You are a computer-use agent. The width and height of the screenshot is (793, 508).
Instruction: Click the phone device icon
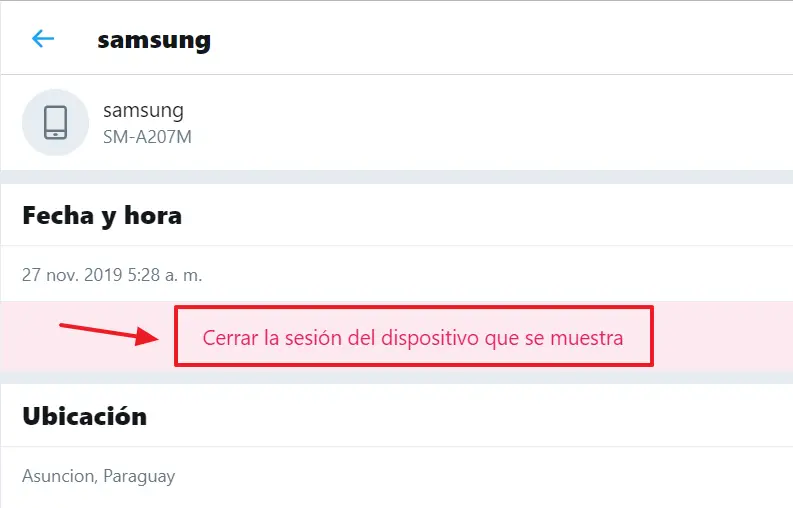click(x=55, y=122)
